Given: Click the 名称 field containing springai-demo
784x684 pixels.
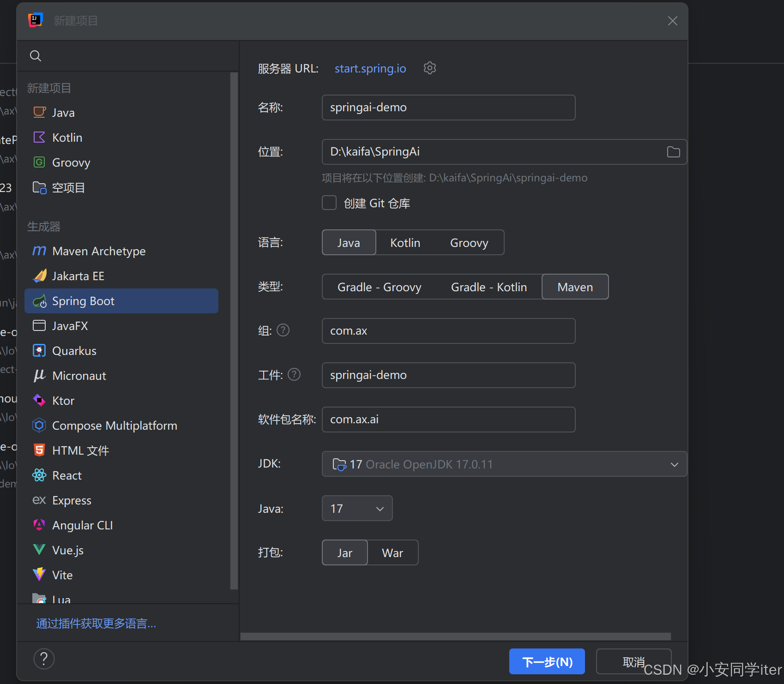Looking at the screenshot, I should 449,108.
